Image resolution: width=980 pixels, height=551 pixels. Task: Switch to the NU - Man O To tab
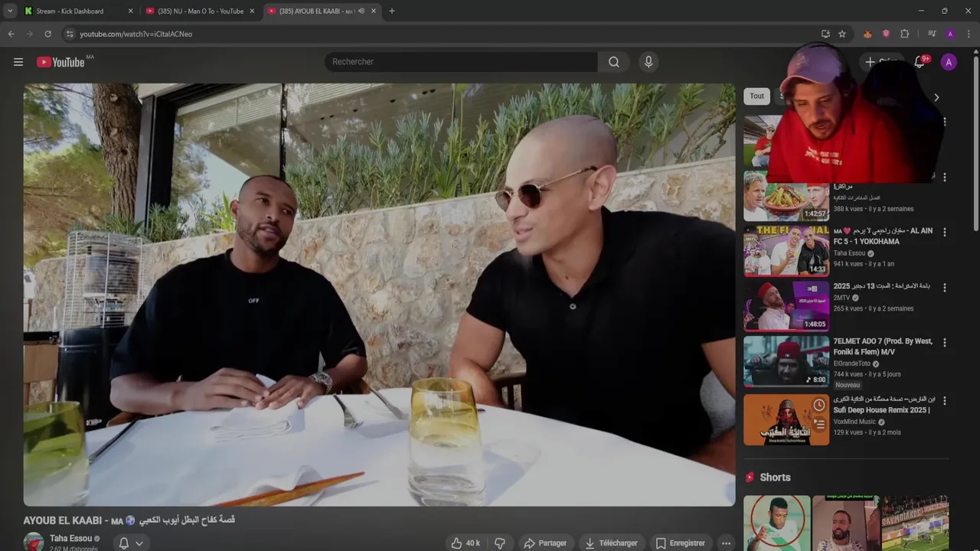201,11
